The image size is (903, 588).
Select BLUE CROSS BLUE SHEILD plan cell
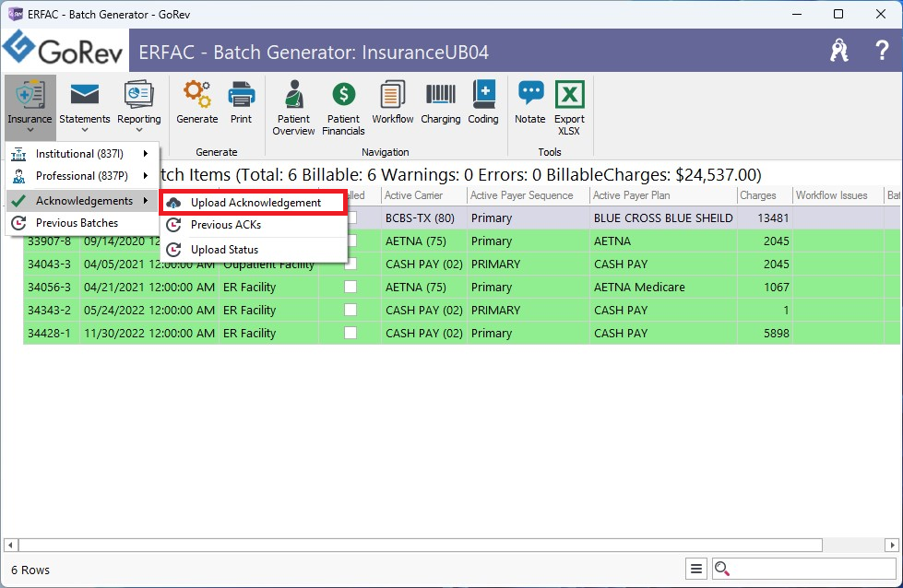pos(663,218)
